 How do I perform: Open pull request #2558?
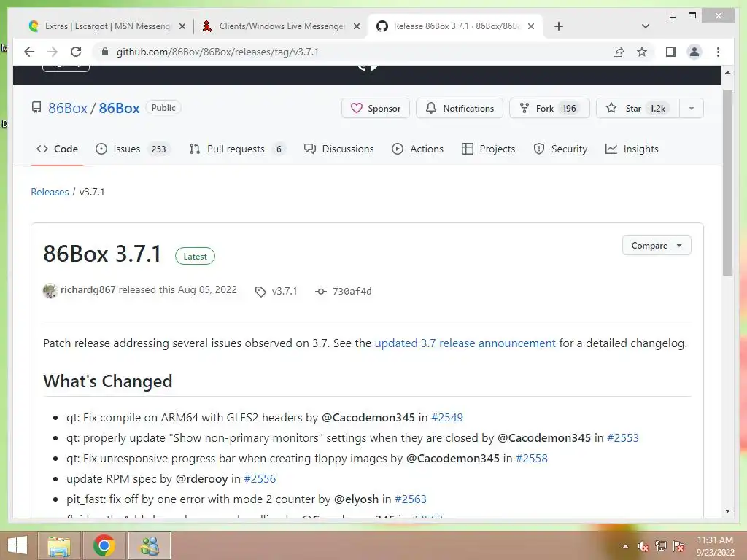532,459
